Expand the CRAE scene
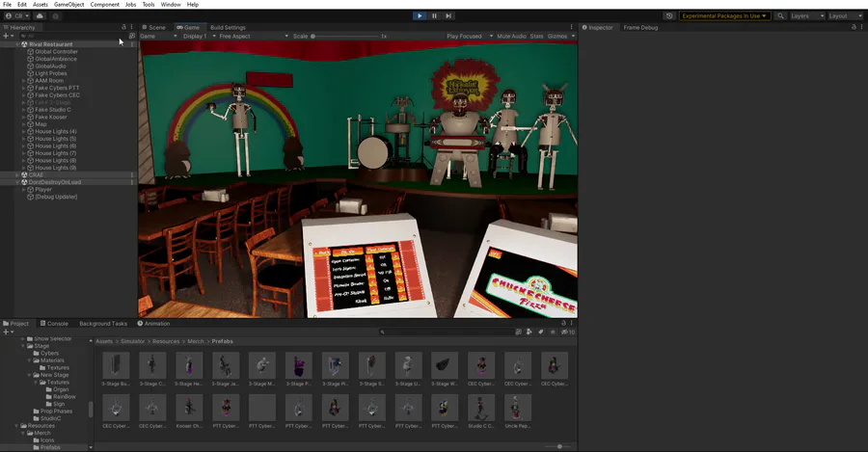 (x=17, y=174)
